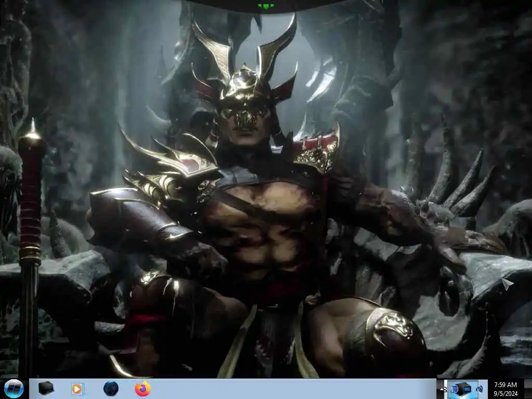532x399 pixels.
Task: Click the green indicator at the top edge
Action: (266, 6)
